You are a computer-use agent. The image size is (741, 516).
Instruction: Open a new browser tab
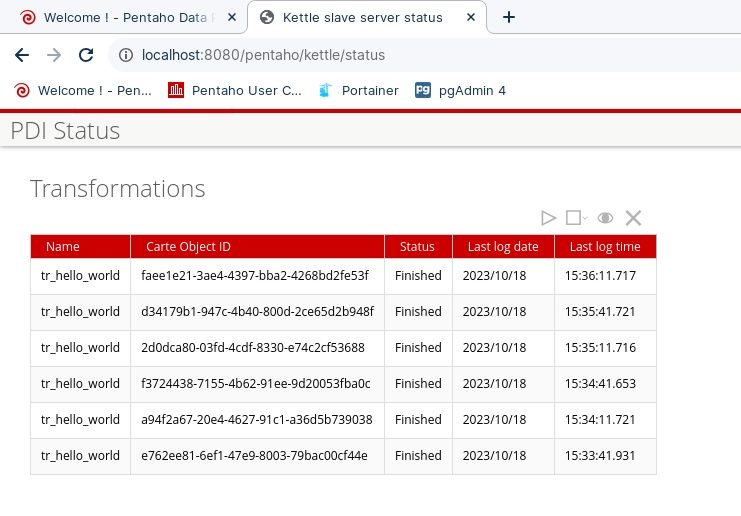coord(508,17)
